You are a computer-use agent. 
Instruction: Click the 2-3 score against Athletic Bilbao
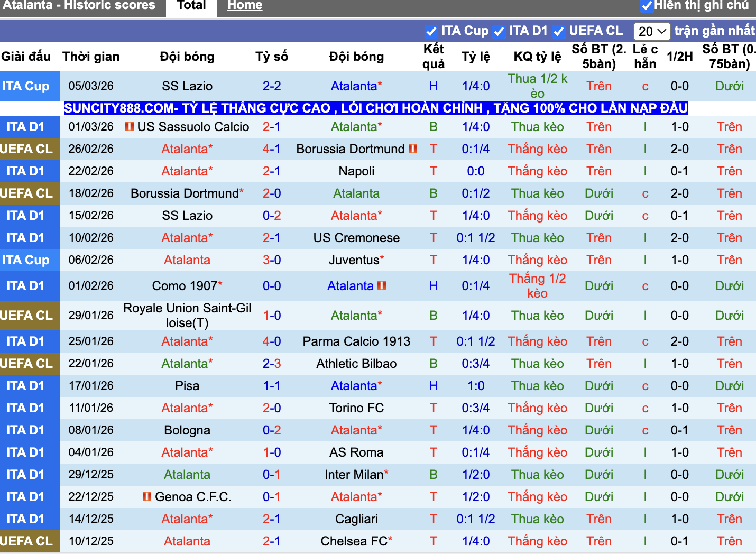272,364
